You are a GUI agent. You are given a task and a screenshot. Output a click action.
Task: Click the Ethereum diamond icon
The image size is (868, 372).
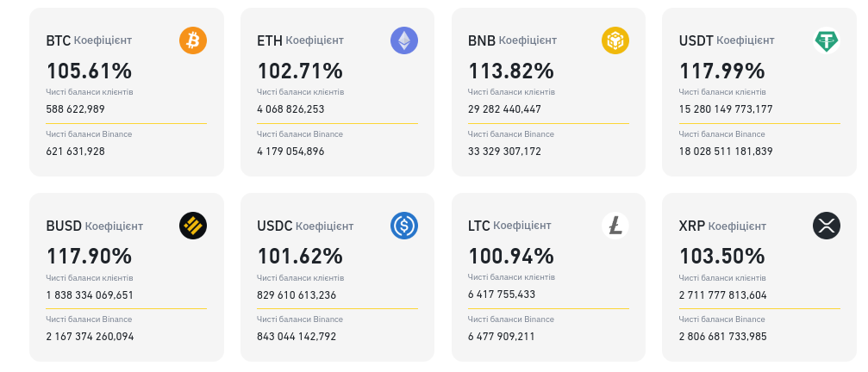click(404, 40)
